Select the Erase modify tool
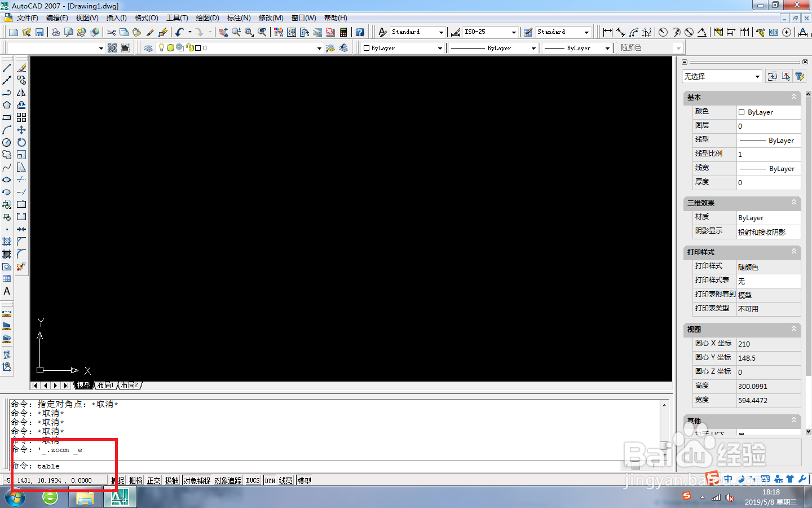Viewport: 812px width, 508px height. [x=21, y=68]
